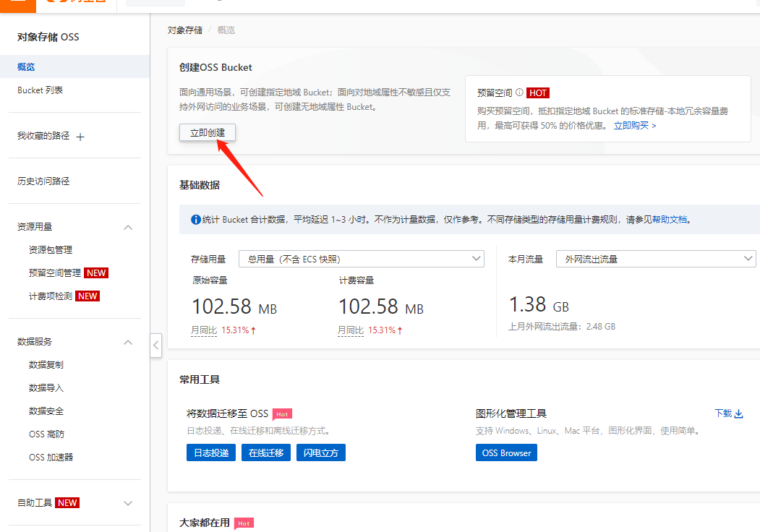This screenshot has width=760, height=532.
Task: Click the 我收藏的路径 label
Action: [43, 136]
